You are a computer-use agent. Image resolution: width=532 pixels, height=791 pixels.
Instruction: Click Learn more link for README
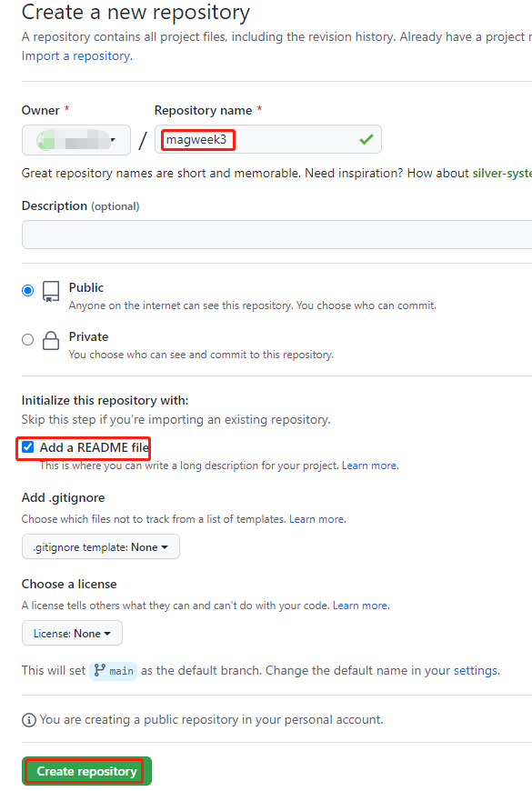tap(370, 466)
